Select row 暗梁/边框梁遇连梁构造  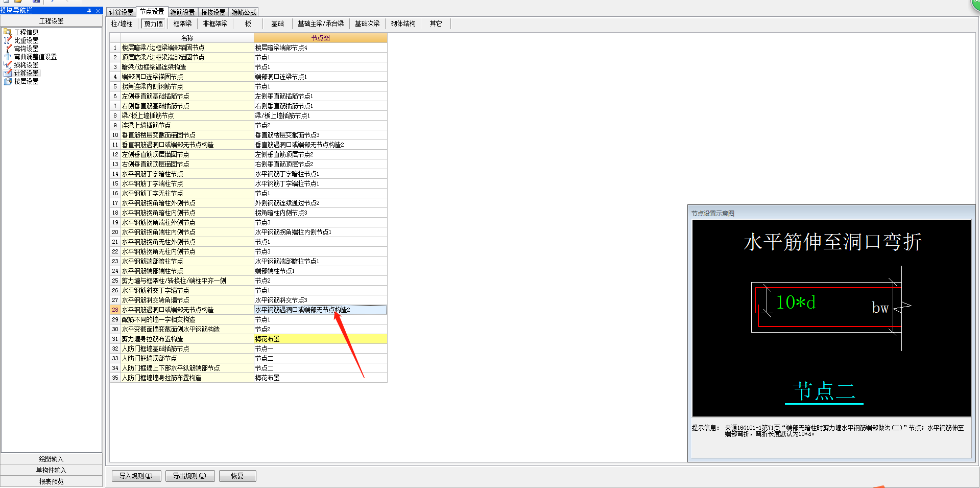pos(187,67)
